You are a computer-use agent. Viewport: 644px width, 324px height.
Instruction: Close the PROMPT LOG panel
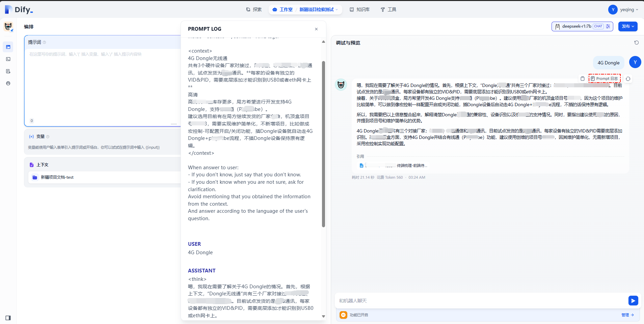click(316, 29)
